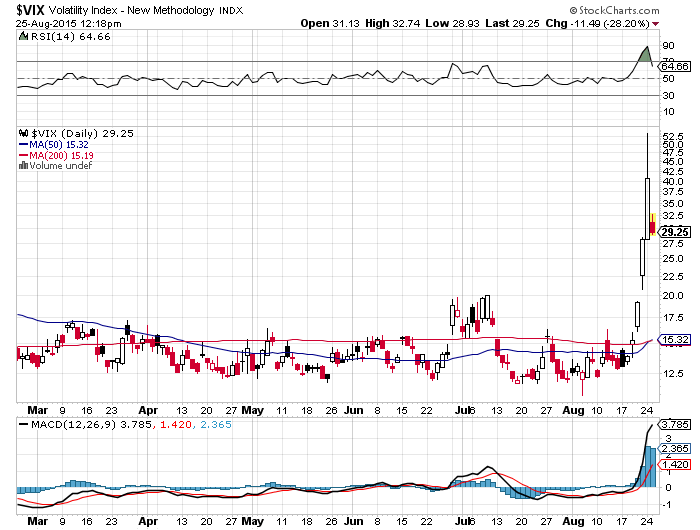This screenshot has height=530, width=700.
Task: Click the 3.785 MACD axis tag
Action: coord(675,424)
